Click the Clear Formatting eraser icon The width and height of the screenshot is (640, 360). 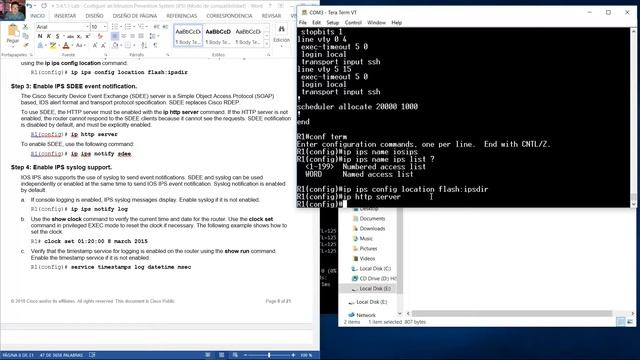(x=100, y=36)
